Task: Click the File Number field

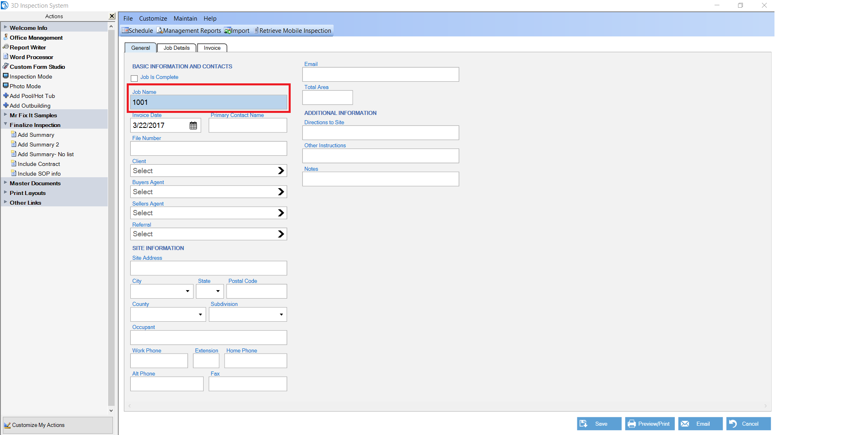Action: (x=208, y=149)
